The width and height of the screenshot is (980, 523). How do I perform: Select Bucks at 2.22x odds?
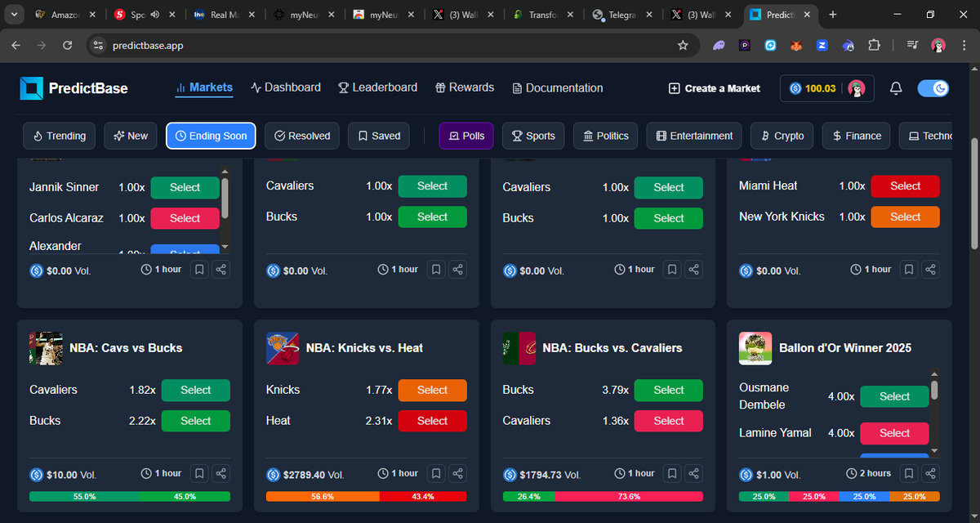tap(195, 421)
